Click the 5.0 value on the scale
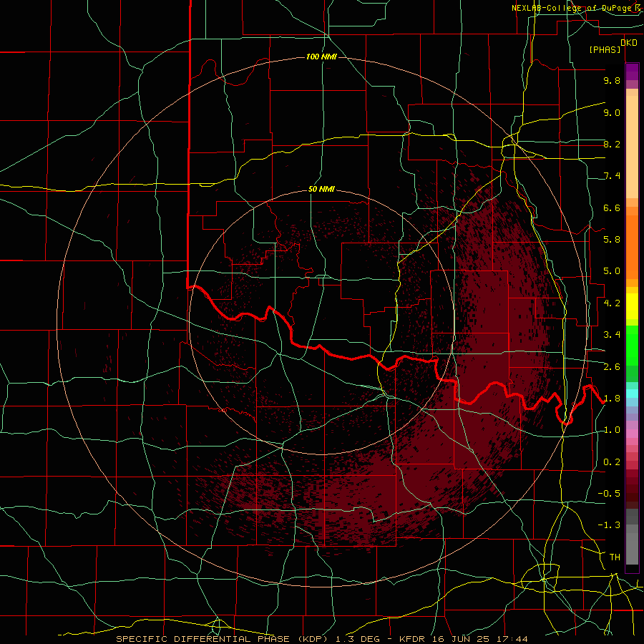The height and width of the screenshot is (644, 644). [x=612, y=271]
